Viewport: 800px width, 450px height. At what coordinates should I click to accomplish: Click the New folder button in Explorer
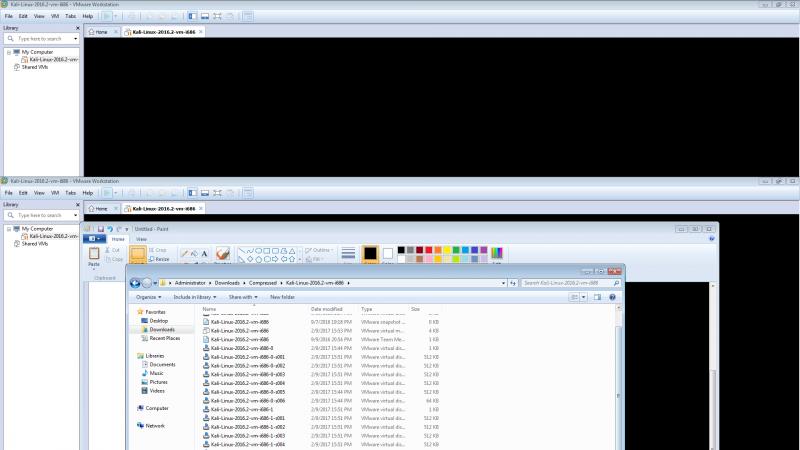point(282,297)
